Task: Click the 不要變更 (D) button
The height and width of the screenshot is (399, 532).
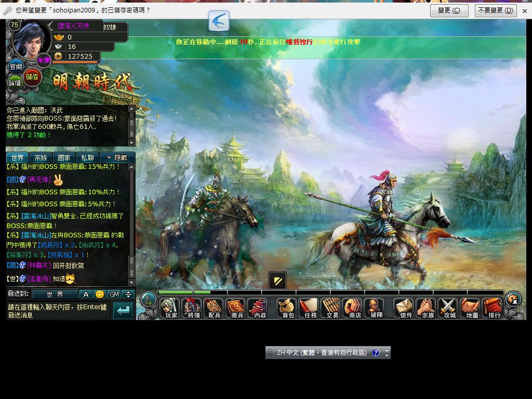Action: (x=495, y=10)
